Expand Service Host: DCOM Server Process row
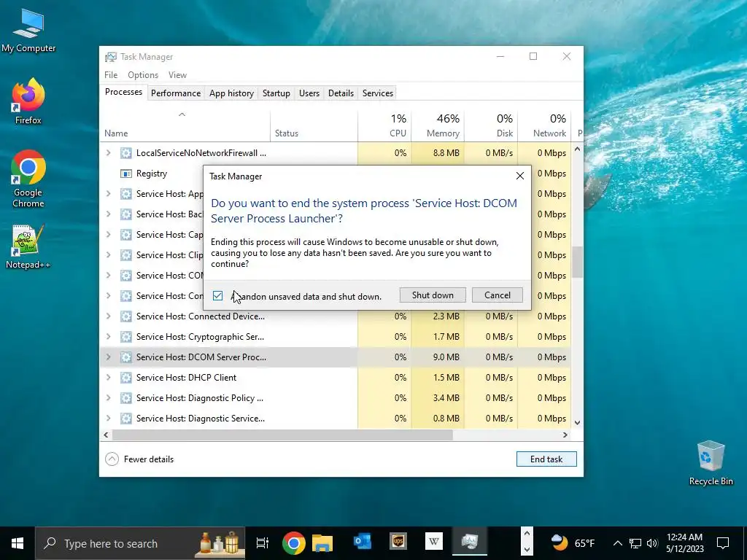The width and height of the screenshot is (747, 560). [109, 357]
